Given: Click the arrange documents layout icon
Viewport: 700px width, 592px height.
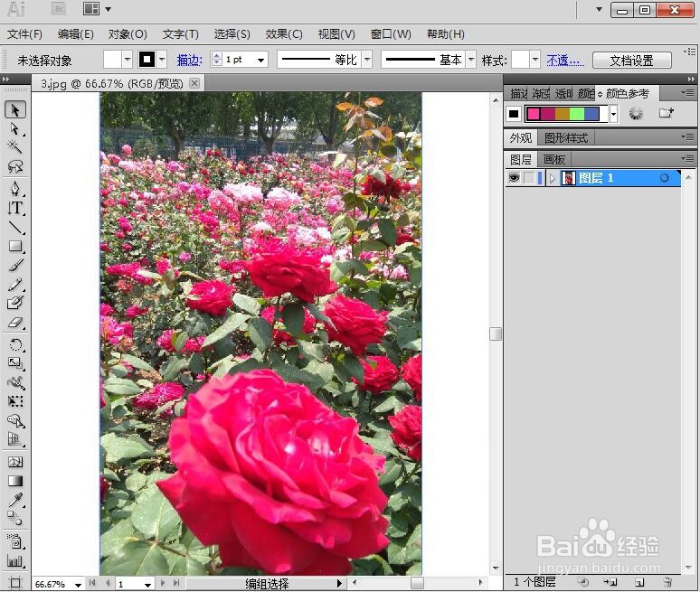Looking at the screenshot, I should pos(91,8).
